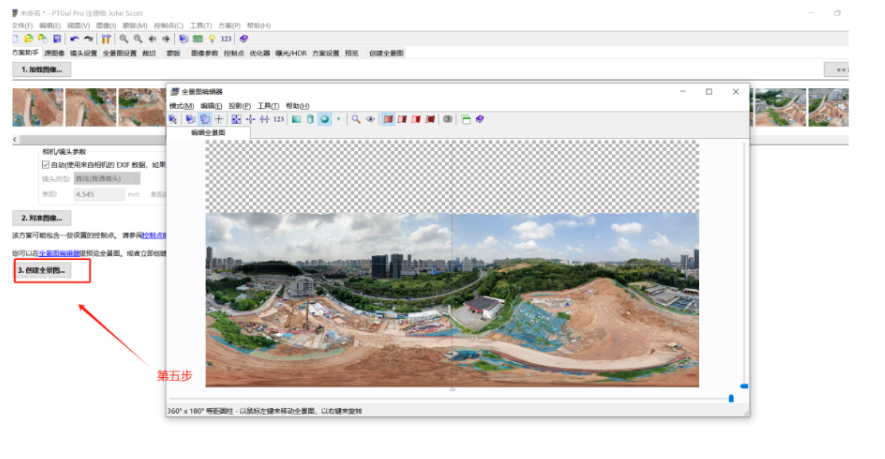Click thumbnail strip scroll left arrow

pyautogui.click(x=15, y=139)
